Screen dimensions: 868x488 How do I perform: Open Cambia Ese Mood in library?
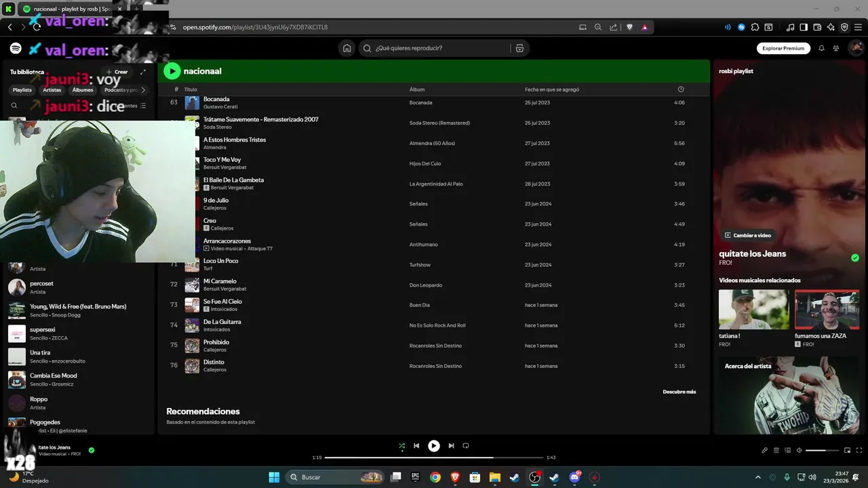(x=79, y=380)
